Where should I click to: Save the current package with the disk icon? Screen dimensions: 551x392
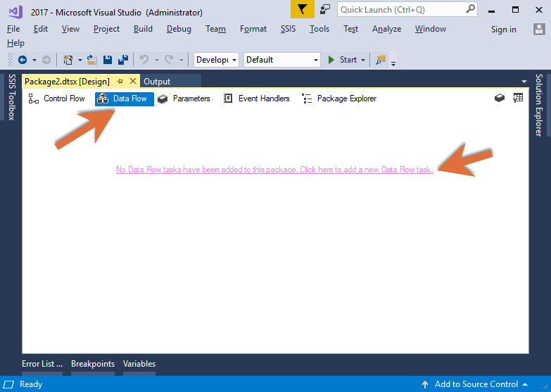[x=108, y=60]
